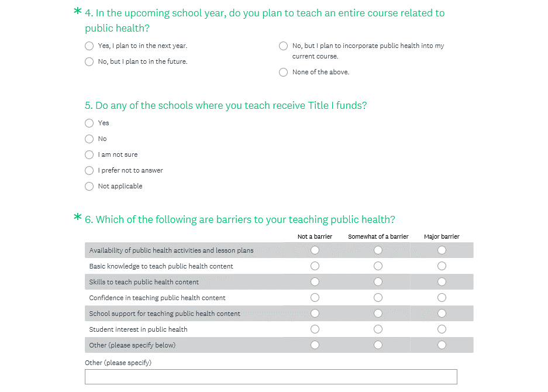Select 'Yes' for Title I funds question
Screen dimensions: 548x392
point(89,123)
